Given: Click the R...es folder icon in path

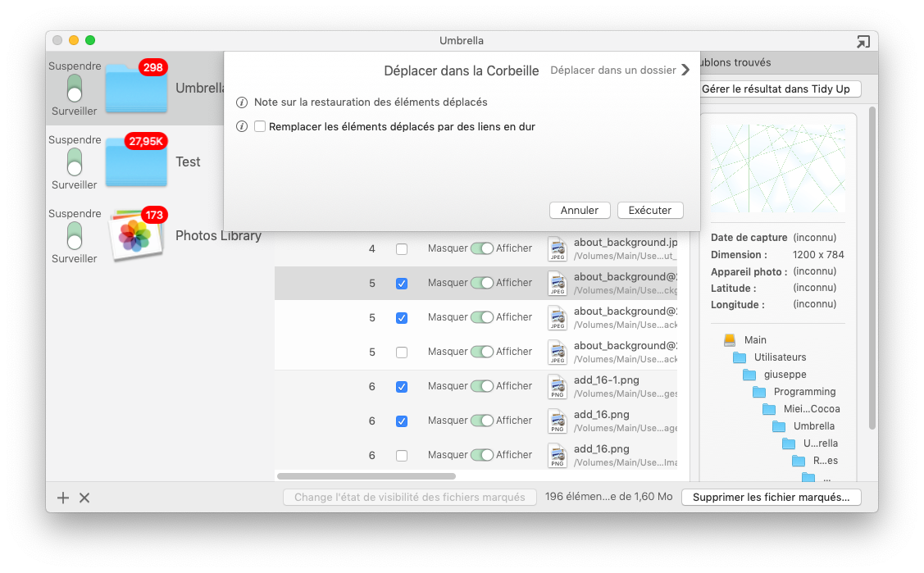Looking at the screenshot, I should [x=799, y=461].
